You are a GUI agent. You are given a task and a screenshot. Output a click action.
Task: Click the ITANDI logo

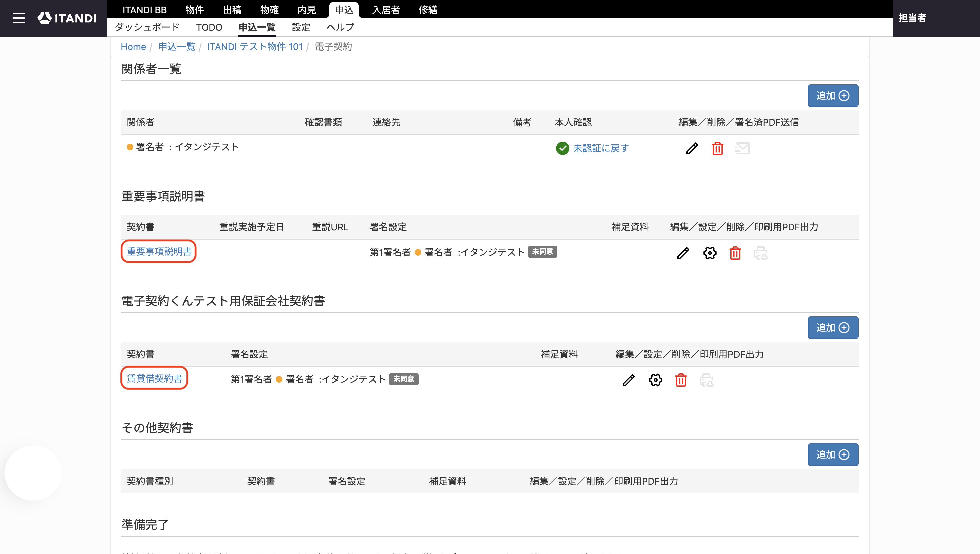tap(67, 18)
